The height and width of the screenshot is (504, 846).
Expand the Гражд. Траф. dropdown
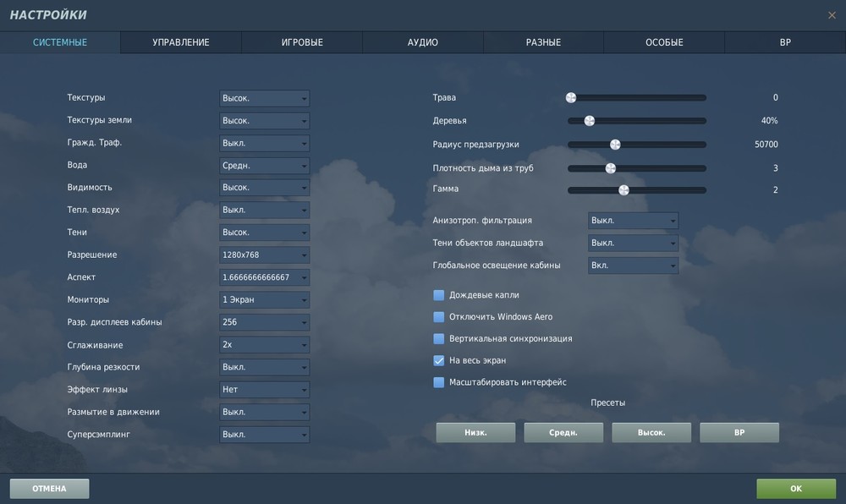click(264, 143)
